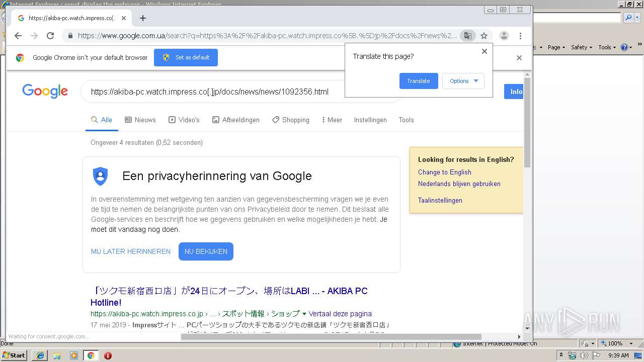The width and height of the screenshot is (644, 362).
Task: Open the translate Options dropdown
Action: click(463, 81)
